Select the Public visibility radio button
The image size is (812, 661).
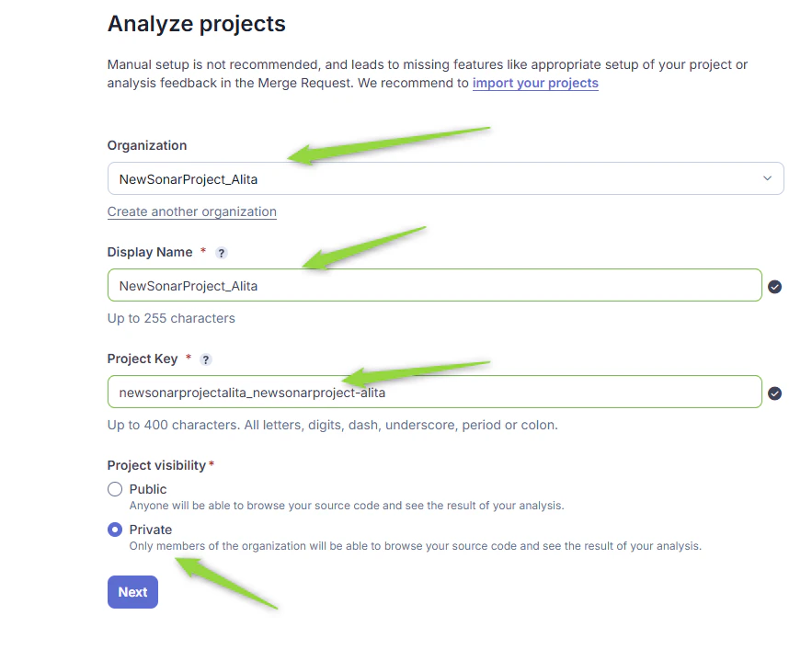[x=115, y=489]
